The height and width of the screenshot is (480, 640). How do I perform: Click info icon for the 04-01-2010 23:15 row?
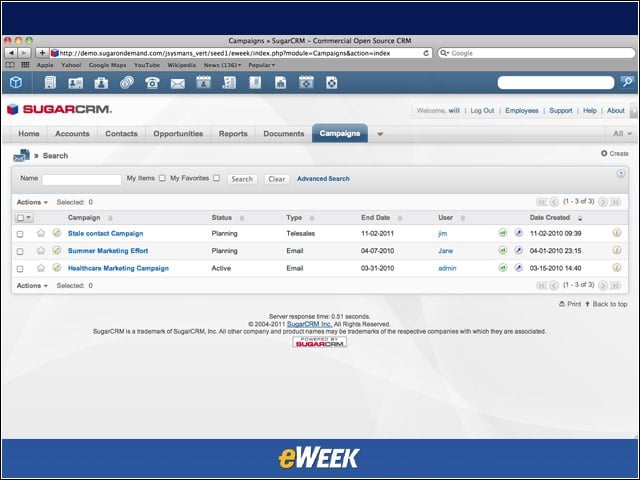tap(617, 250)
